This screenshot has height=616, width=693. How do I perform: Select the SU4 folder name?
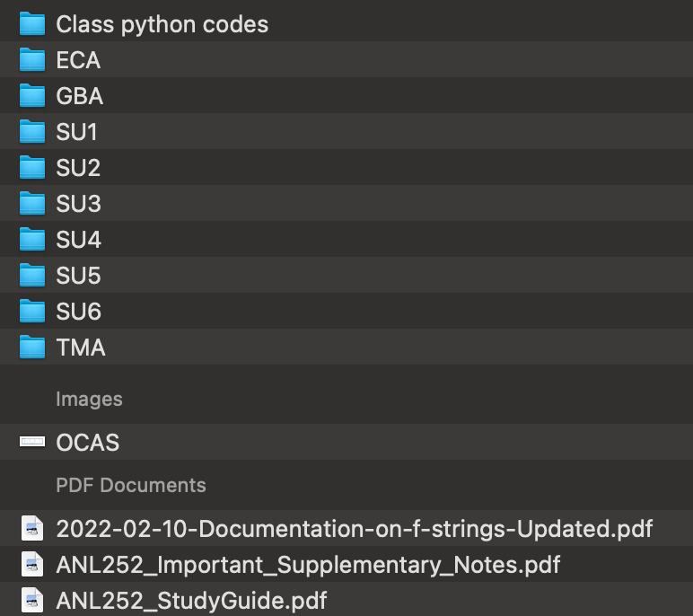(x=78, y=240)
